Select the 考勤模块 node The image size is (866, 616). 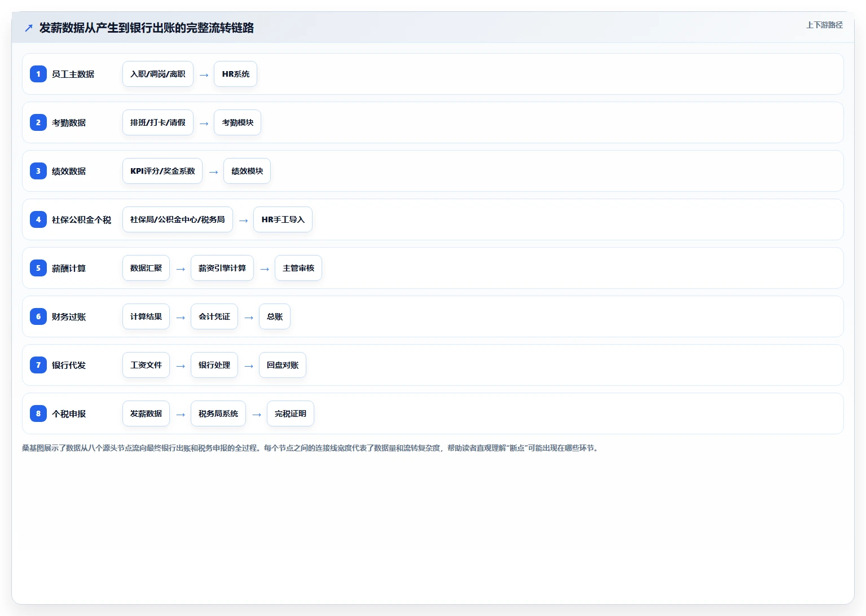click(238, 122)
